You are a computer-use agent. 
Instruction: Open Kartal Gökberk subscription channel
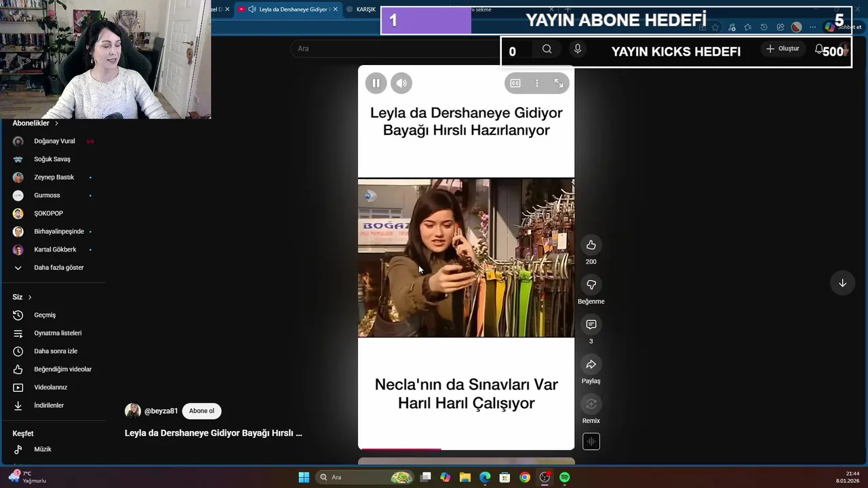(x=55, y=249)
